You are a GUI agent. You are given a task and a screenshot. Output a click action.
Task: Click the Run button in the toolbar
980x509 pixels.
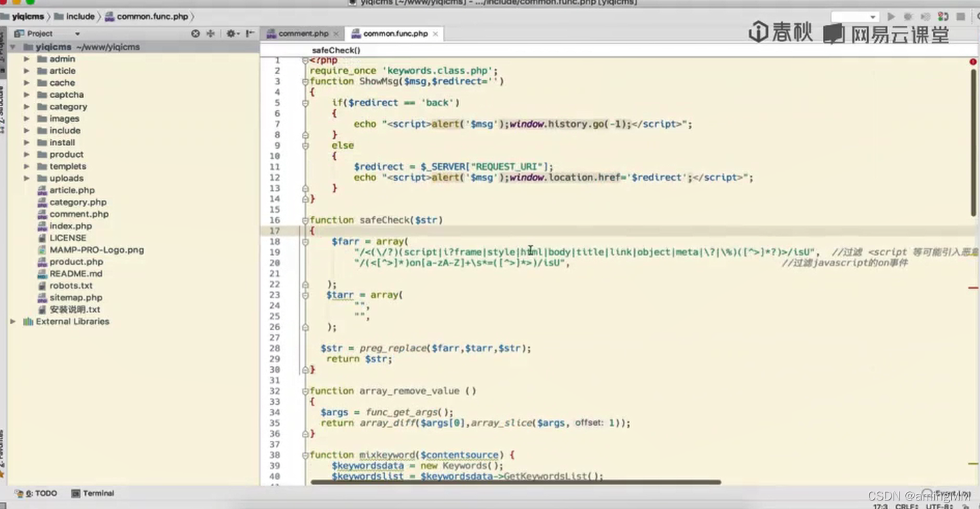click(891, 16)
